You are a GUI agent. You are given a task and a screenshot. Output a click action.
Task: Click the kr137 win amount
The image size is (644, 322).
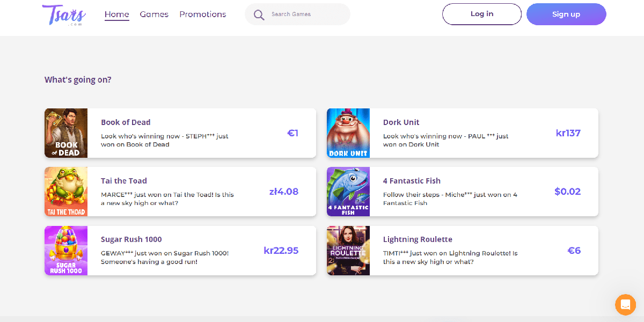click(x=568, y=133)
